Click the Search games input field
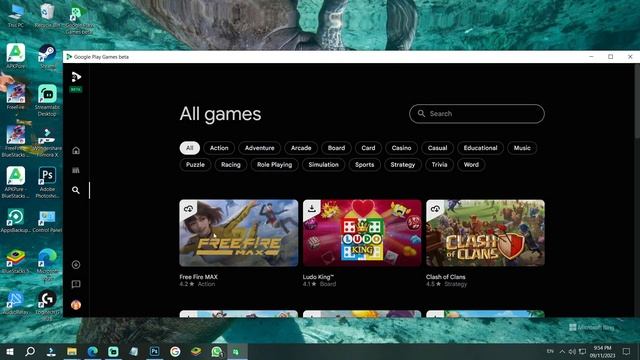The height and width of the screenshot is (360, 640). (477, 114)
